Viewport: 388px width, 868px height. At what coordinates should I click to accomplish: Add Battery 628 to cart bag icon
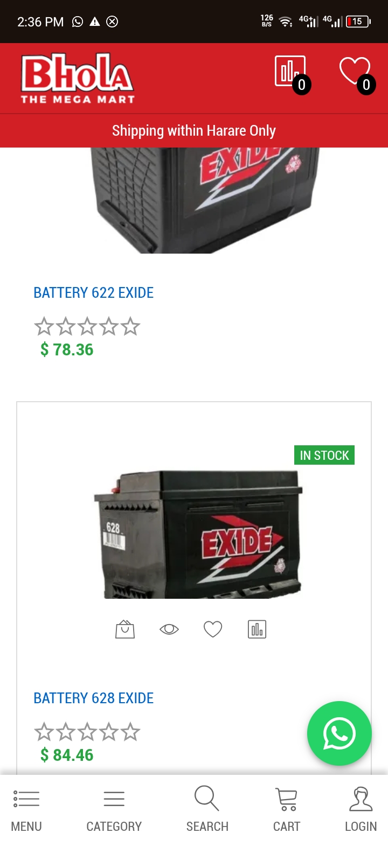pos(125,629)
